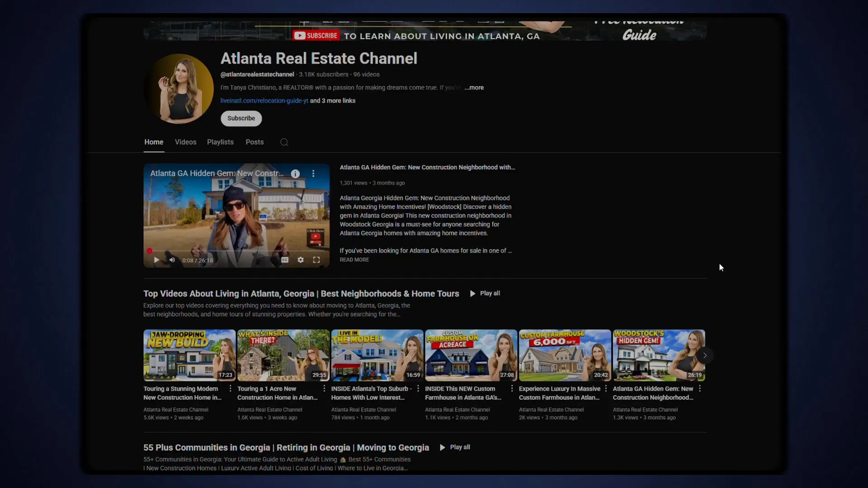Open featured video settings gear
Screen dimensions: 868x488
coord(301,260)
